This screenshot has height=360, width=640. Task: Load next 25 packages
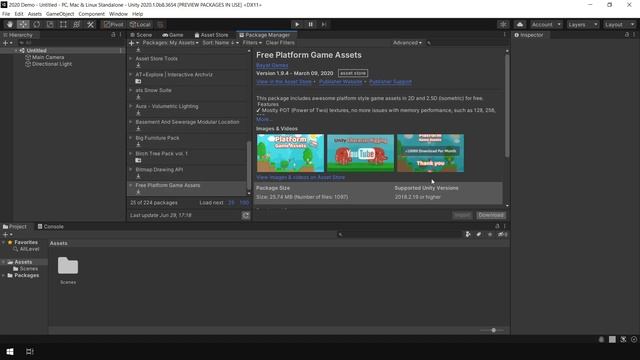click(231, 203)
